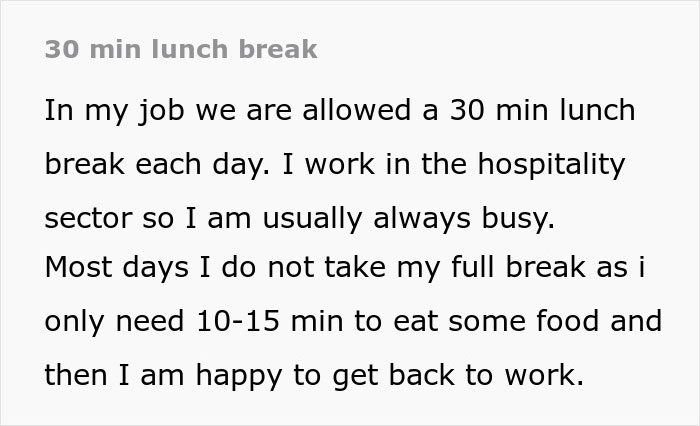Click the '30 min lunch break' title
This screenshot has height=426, width=700.
click(x=181, y=49)
